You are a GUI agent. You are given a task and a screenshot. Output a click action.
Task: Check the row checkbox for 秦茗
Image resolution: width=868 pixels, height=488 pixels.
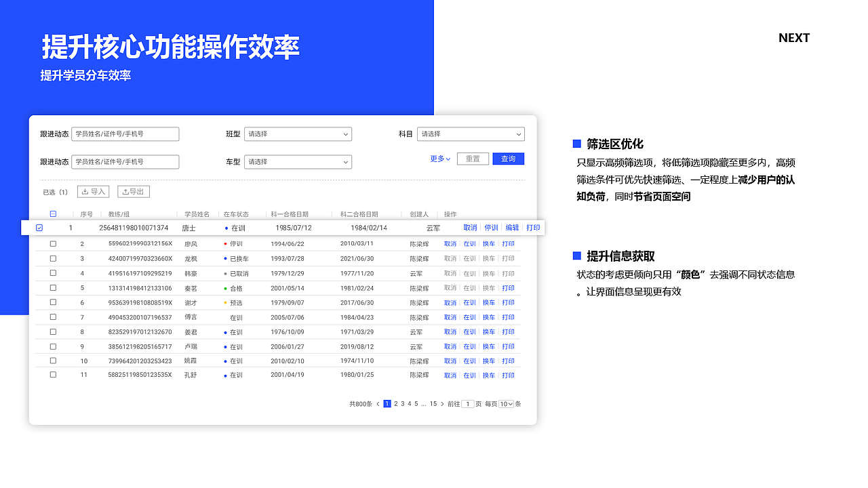[x=53, y=288]
